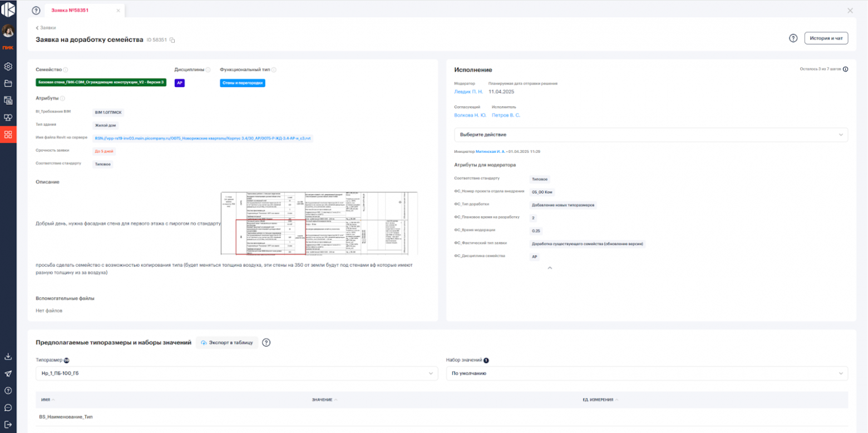This screenshot has height=433, width=868.
Task: Click the download icon in the sidebar
Action: tap(8, 356)
